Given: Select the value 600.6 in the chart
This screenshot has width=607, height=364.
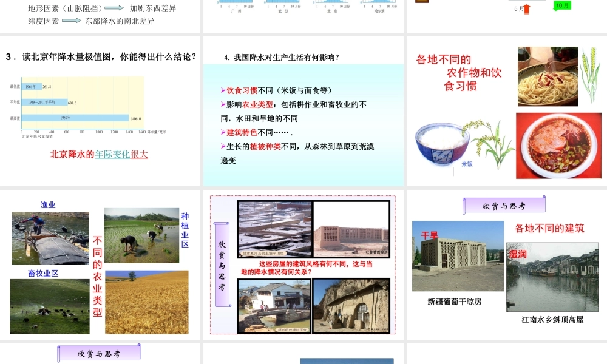Looking at the screenshot, I should pyautogui.click(x=72, y=103).
